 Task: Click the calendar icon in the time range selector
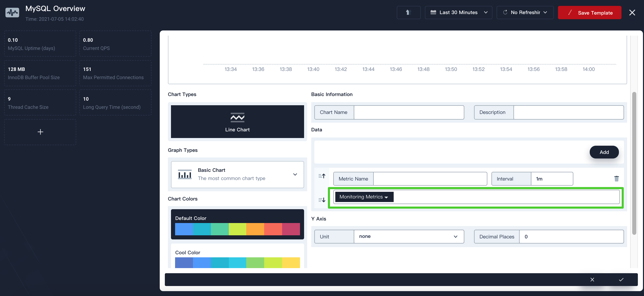pos(433,12)
